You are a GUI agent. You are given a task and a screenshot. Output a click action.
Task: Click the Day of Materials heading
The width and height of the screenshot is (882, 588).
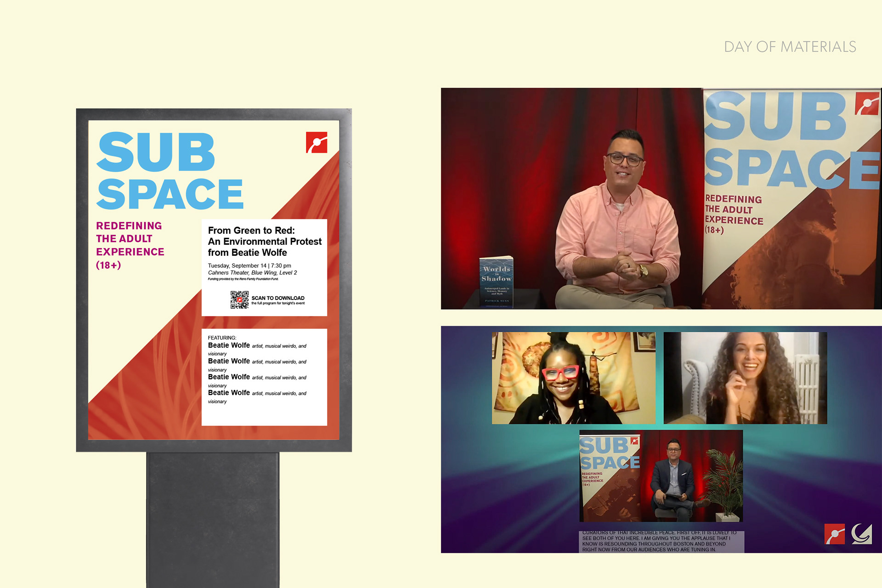790,47
